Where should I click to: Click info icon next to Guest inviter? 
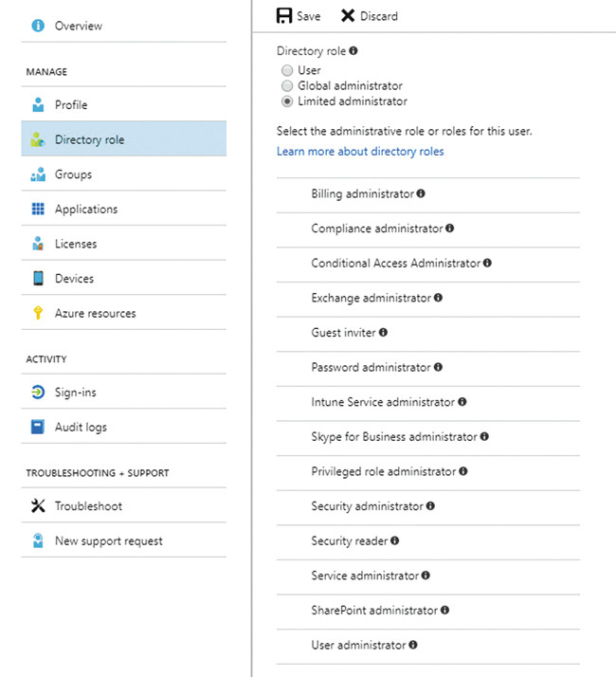coord(383,333)
